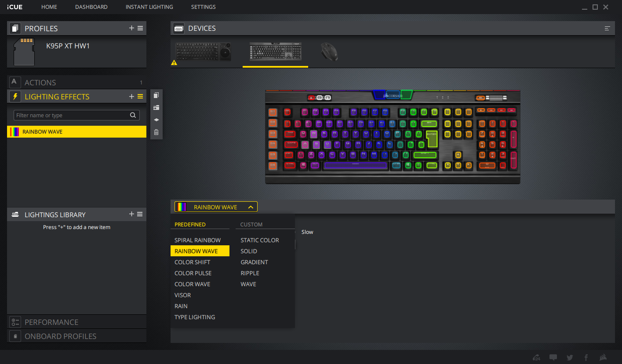Collapse the Lightings Library panel header
Viewport: 622px width, 364px height.
point(76,215)
